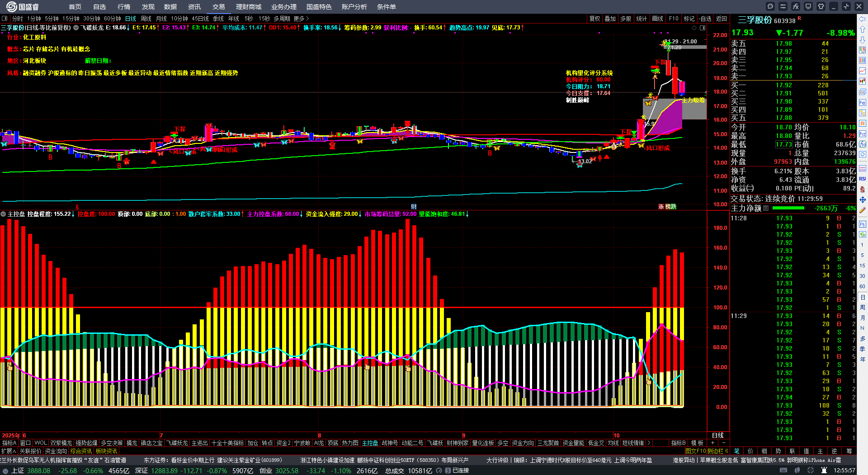Image resolution: width=868 pixels, height=475 pixels.
Task: Open the message bubble icon in title bar
Action: click(770, 6)
